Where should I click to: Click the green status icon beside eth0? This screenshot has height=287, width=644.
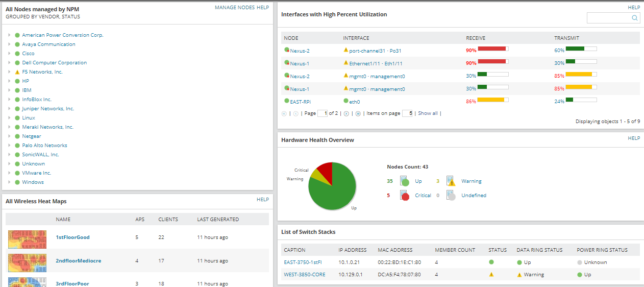[x=346, y=101]
